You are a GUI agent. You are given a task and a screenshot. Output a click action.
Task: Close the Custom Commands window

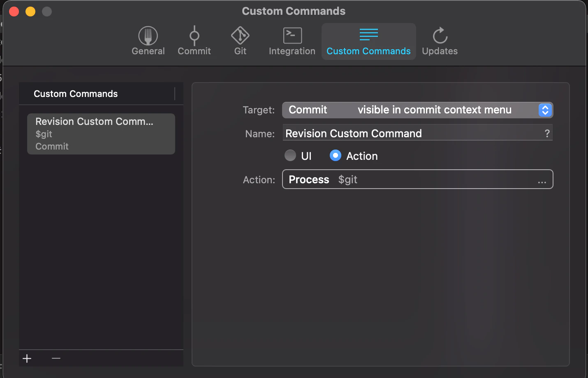14,12
